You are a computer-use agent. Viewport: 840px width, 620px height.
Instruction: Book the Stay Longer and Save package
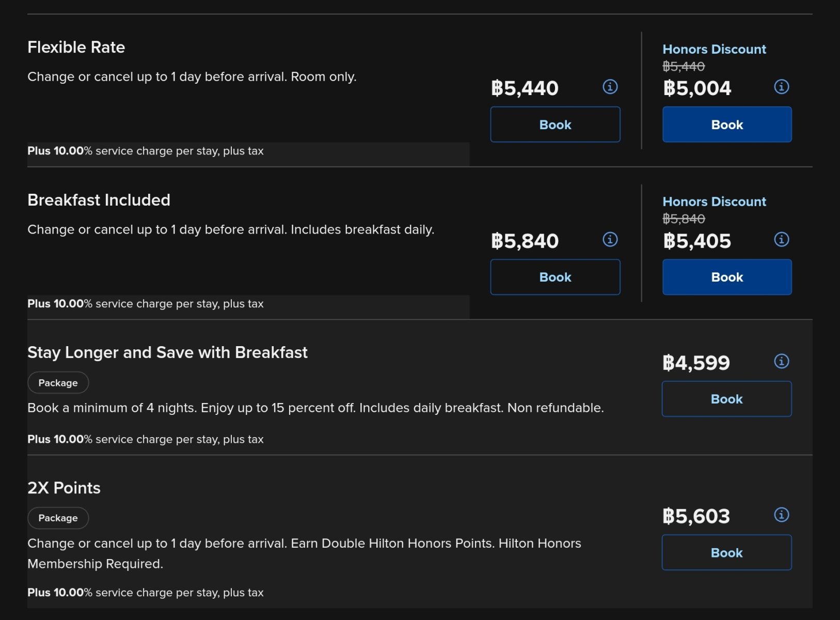[726, 399]
